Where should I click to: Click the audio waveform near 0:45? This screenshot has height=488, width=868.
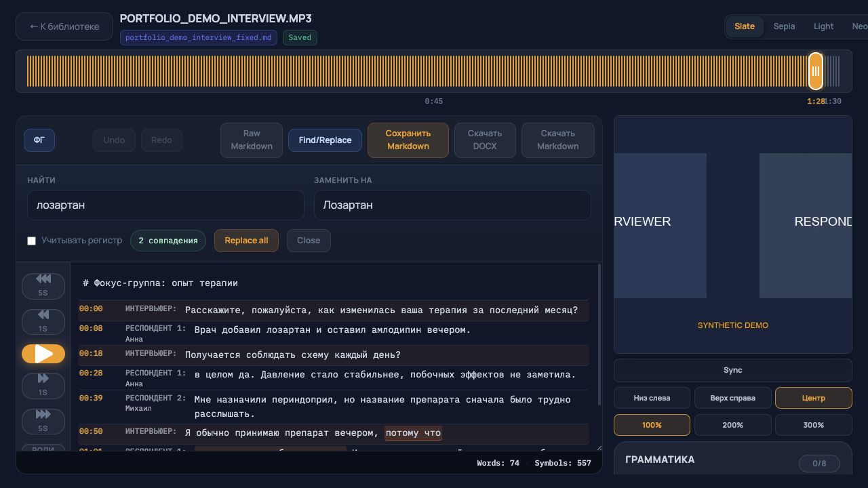coord(434,71)
